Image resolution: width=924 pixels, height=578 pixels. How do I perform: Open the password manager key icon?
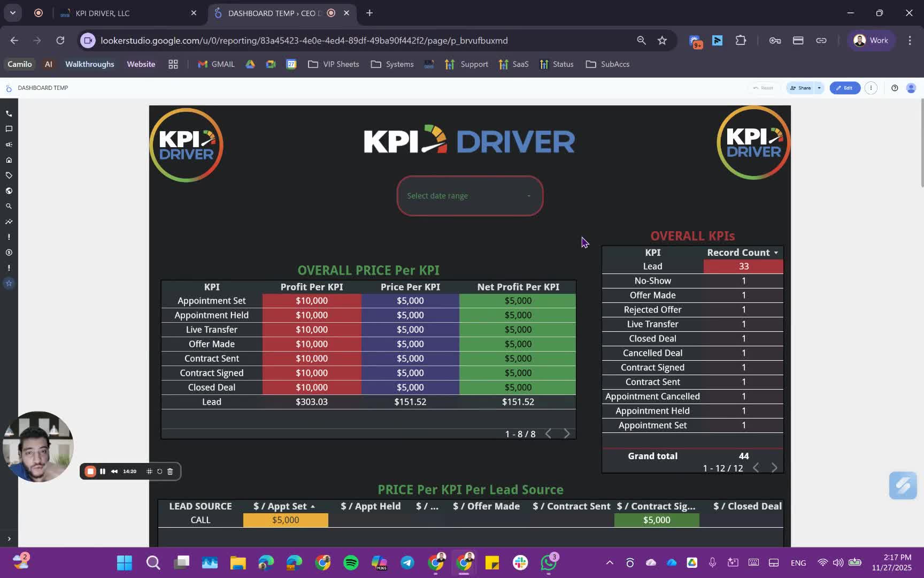[775, 41]
